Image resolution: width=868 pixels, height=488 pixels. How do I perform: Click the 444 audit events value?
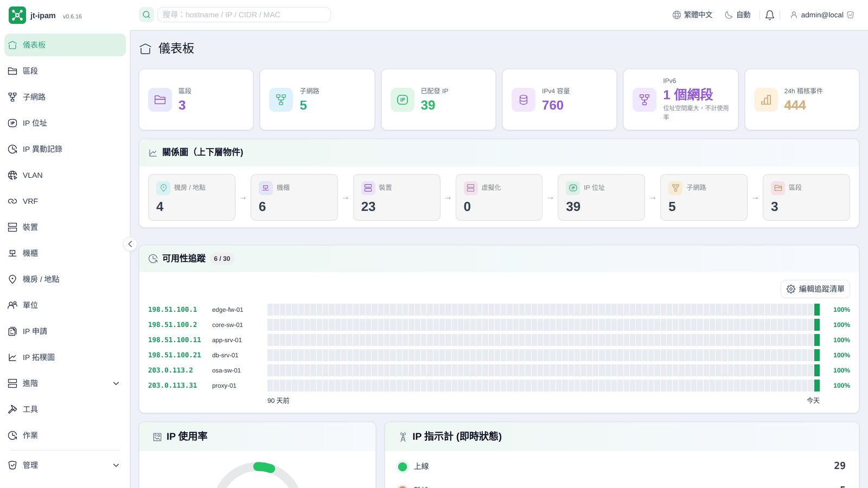coord(795,105)
